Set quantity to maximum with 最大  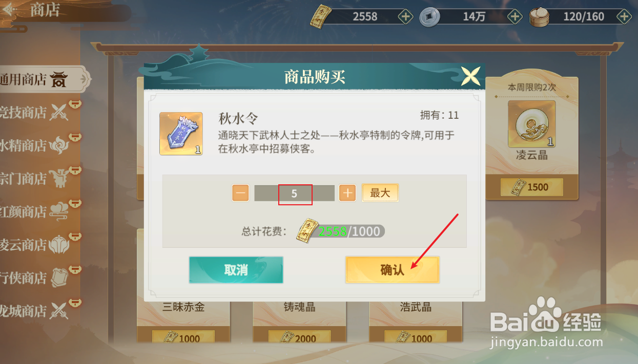point(380,193)
